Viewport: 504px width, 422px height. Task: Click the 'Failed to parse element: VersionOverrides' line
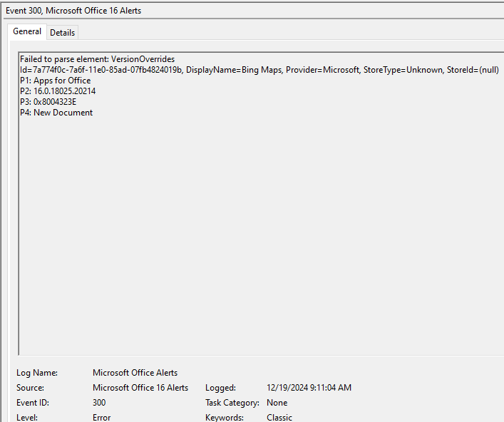(x=97, y=59)
